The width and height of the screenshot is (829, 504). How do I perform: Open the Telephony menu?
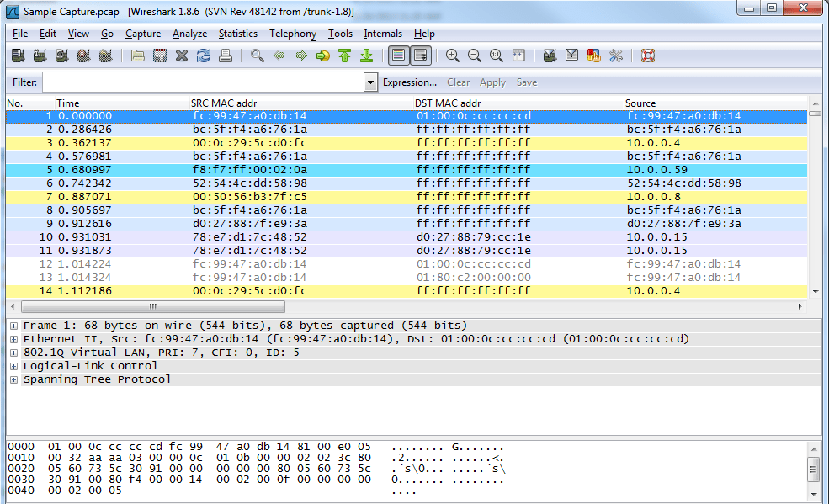pos(292,34)
